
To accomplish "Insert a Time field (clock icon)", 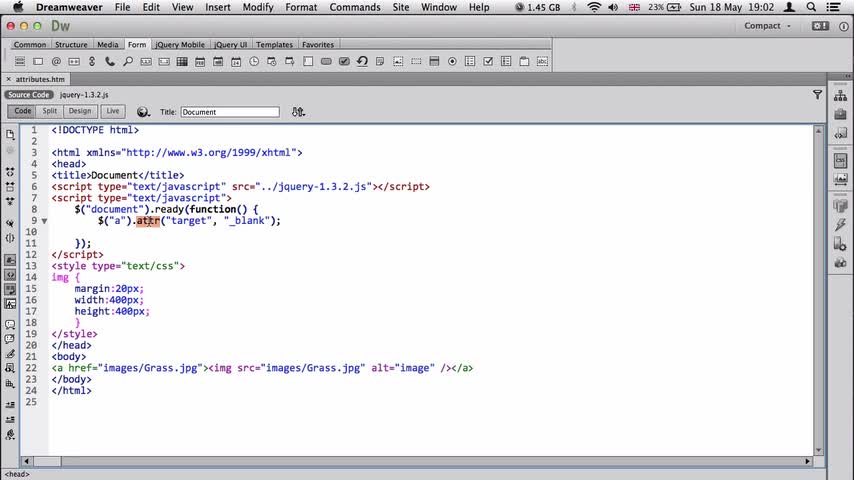I will [254, 62].
